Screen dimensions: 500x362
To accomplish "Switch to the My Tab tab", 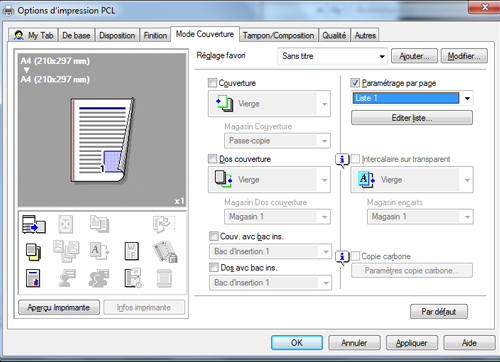I will (x=33, y=35).
